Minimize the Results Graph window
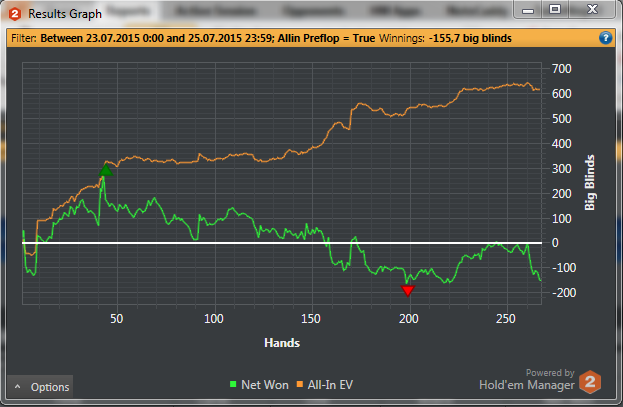The height and width of the screenshot is (407, 623). pos(528,10)
